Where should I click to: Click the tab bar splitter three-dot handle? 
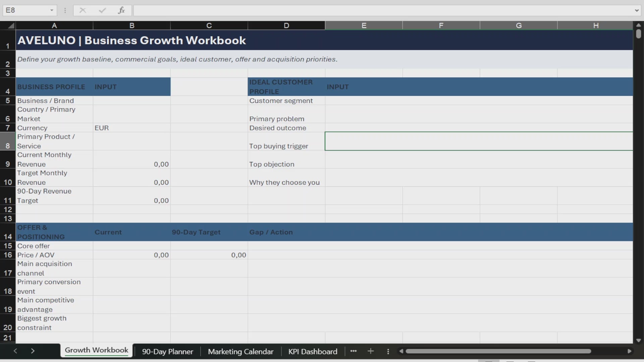[x=388, y=351]
